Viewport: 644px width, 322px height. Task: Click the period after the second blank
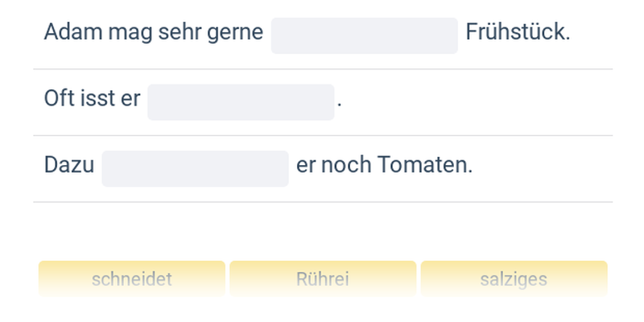click(340, 105)
